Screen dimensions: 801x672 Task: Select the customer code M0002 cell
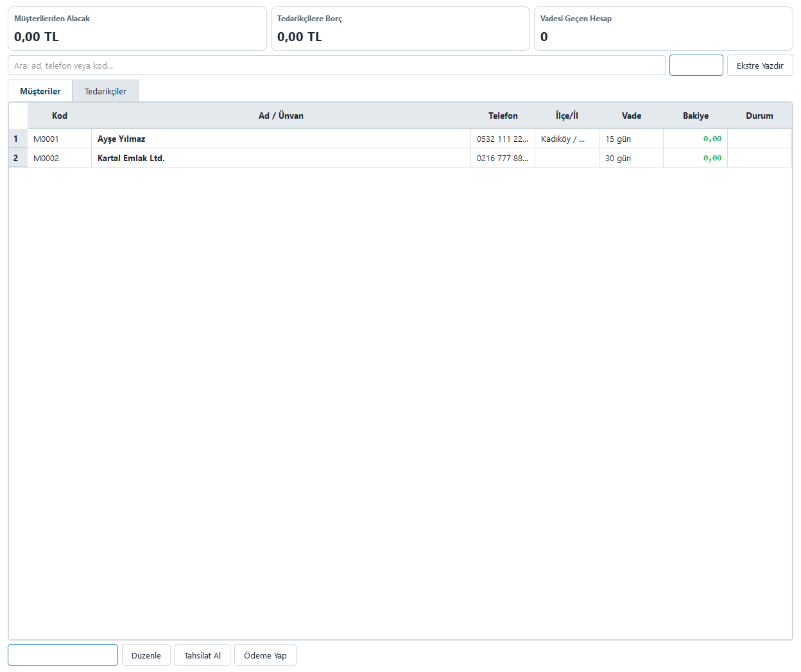pos(60,158)
